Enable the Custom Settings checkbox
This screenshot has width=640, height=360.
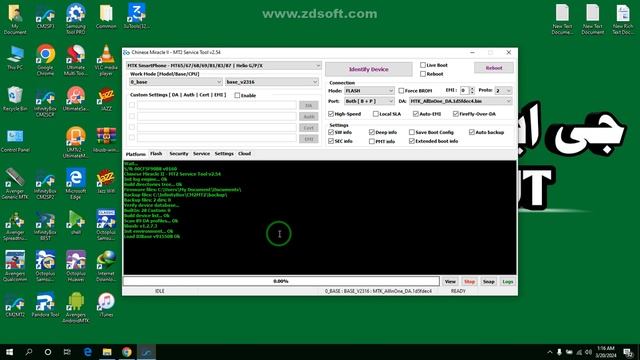tap(237, 95)
